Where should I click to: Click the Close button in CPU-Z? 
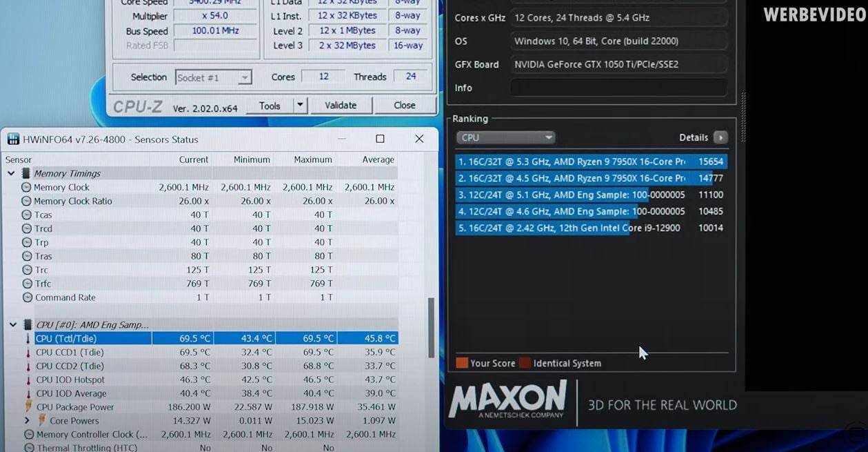point(405,106)
